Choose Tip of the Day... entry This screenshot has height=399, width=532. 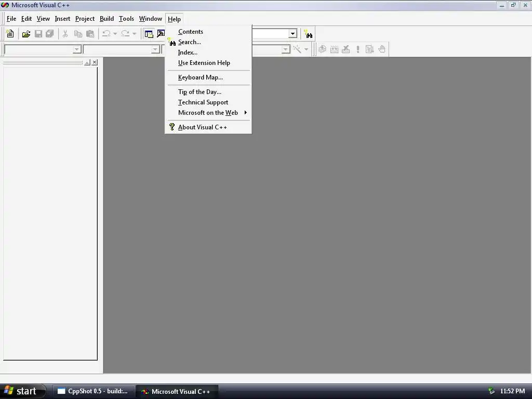pos(208,92)
